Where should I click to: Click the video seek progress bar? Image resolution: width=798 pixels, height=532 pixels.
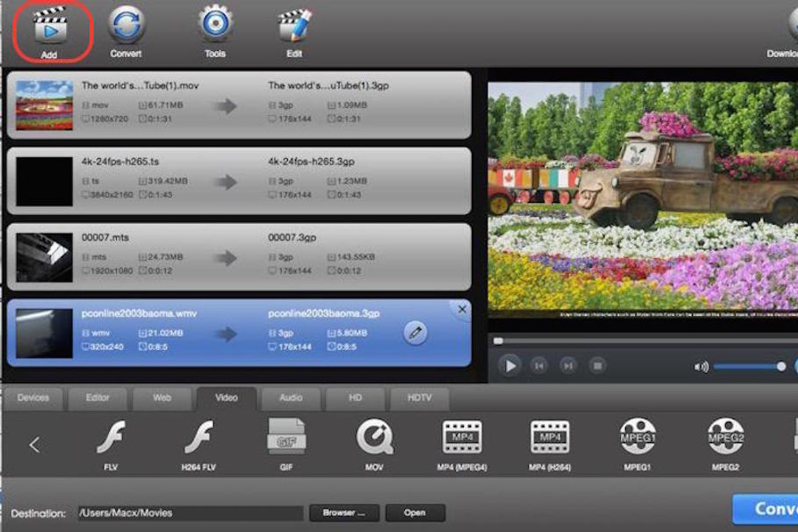(x=644, y=341)
